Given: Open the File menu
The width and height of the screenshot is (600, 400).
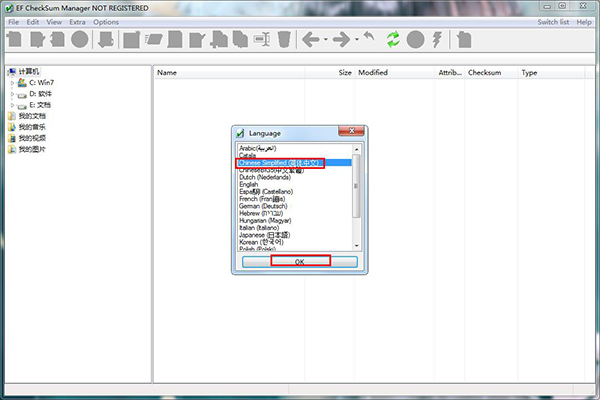Looking at the screenshot, I should tap(12, 21).
